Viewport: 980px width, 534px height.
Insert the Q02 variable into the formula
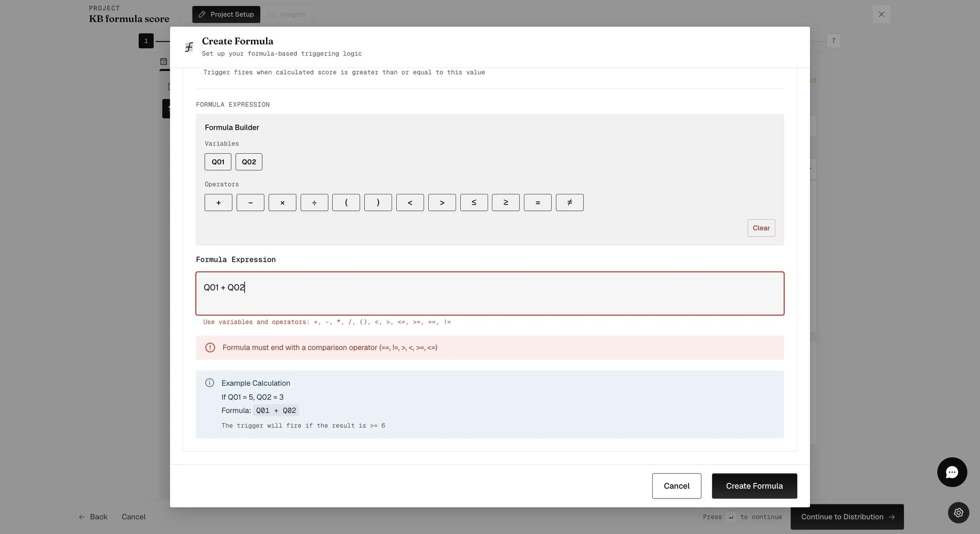click(249, 162)
